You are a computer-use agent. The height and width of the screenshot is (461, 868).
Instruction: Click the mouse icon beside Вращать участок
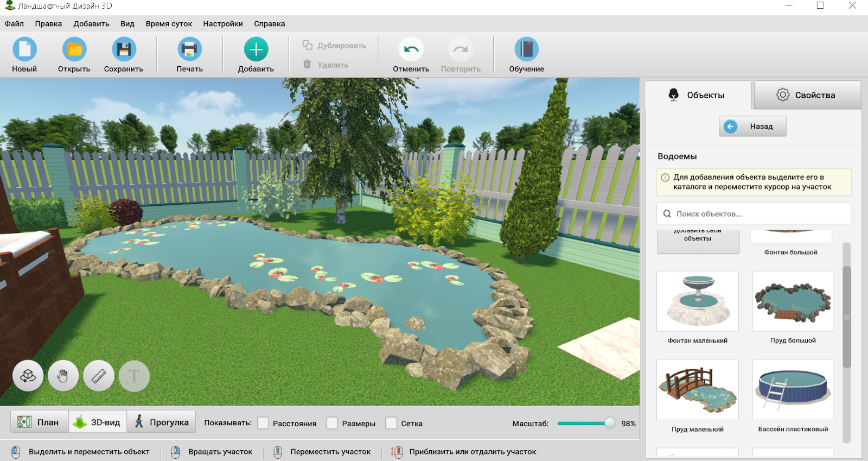(x=175, y=452)
